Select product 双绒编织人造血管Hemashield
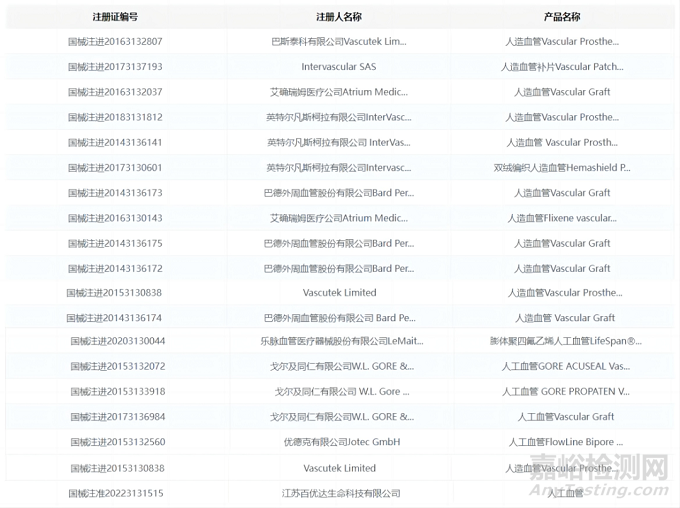Viewport: 680px width, 508px height. tap(562, 167)
